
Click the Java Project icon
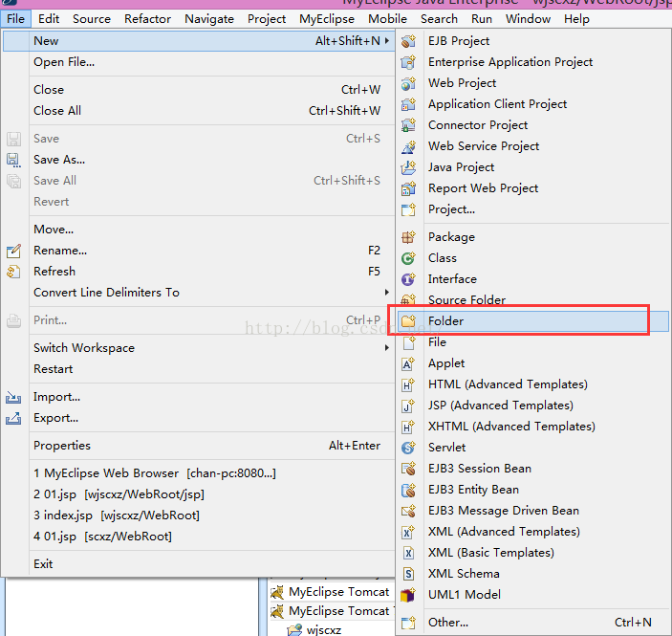408,167
